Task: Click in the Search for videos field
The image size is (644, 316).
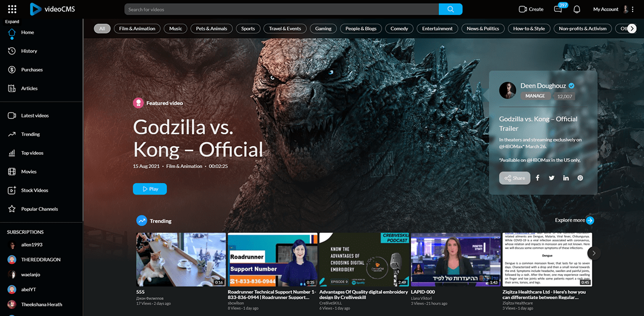Action: [282, 9]
